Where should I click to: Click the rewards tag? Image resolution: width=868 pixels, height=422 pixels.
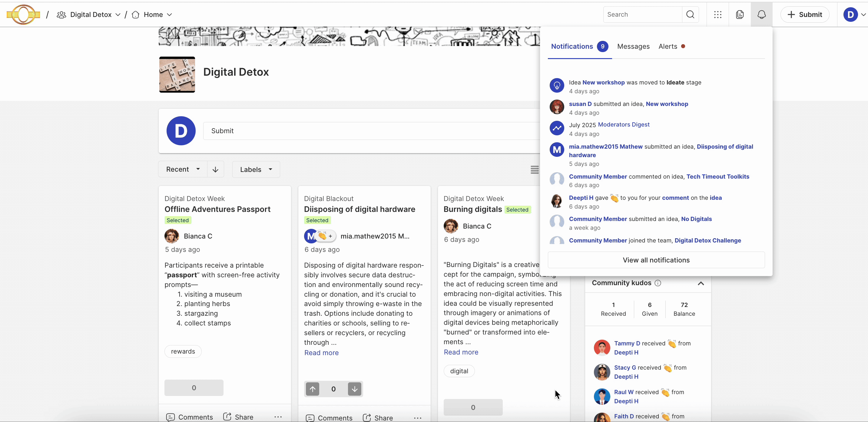point(183,351)
